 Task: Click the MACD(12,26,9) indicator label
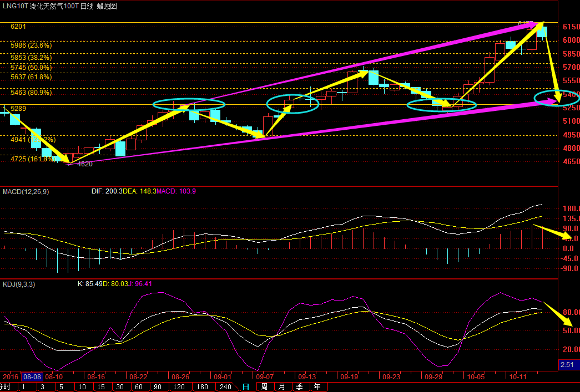point(26,191)
